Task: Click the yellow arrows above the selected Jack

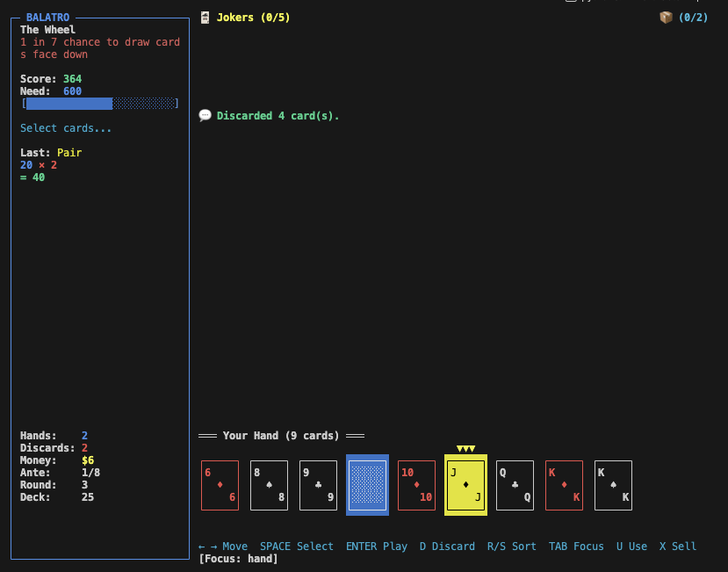Action: pos(465,446)
